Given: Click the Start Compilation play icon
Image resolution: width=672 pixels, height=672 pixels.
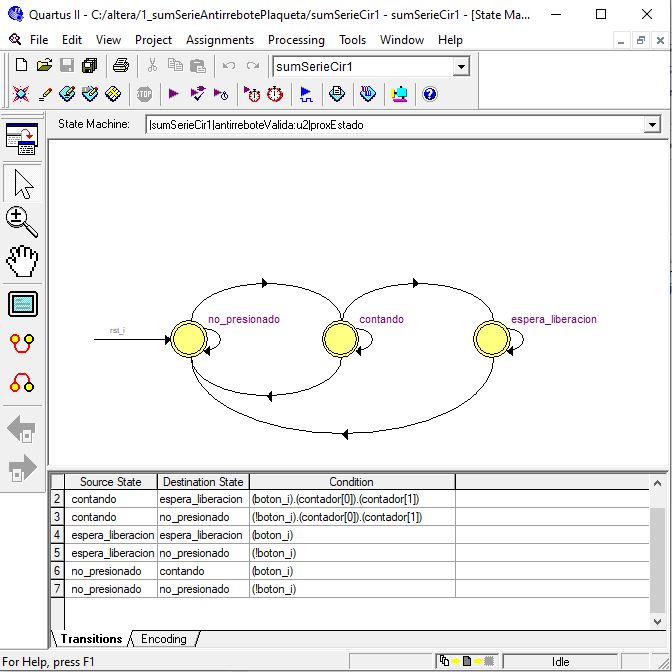Looking at the screenshot, I should [173, 94].
